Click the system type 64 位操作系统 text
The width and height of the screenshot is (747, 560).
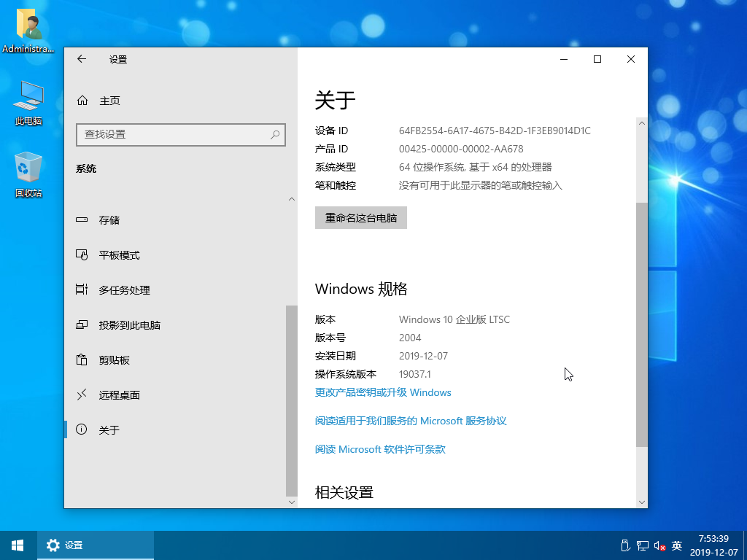[476, 167]
